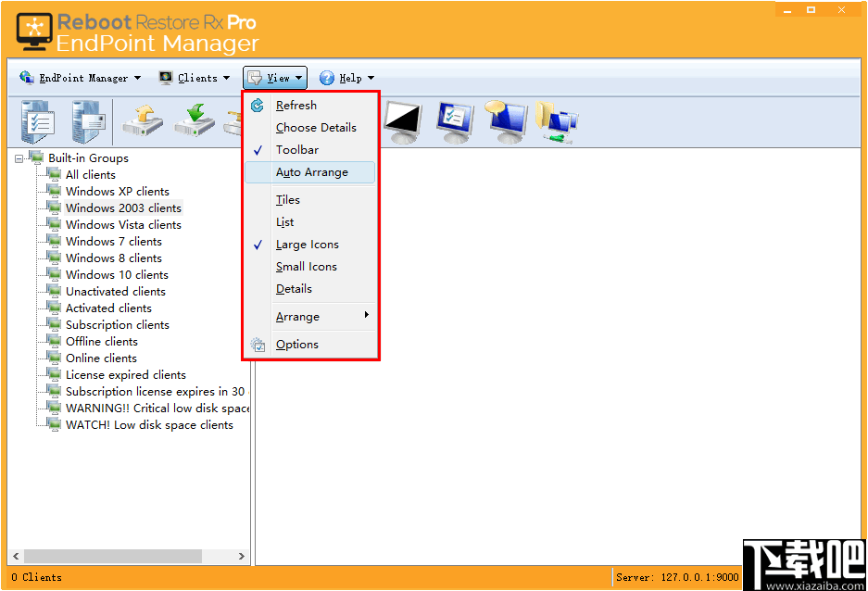
Task: Click the Clients monitor icon in menu bar
Action: (x=166, y=78)
